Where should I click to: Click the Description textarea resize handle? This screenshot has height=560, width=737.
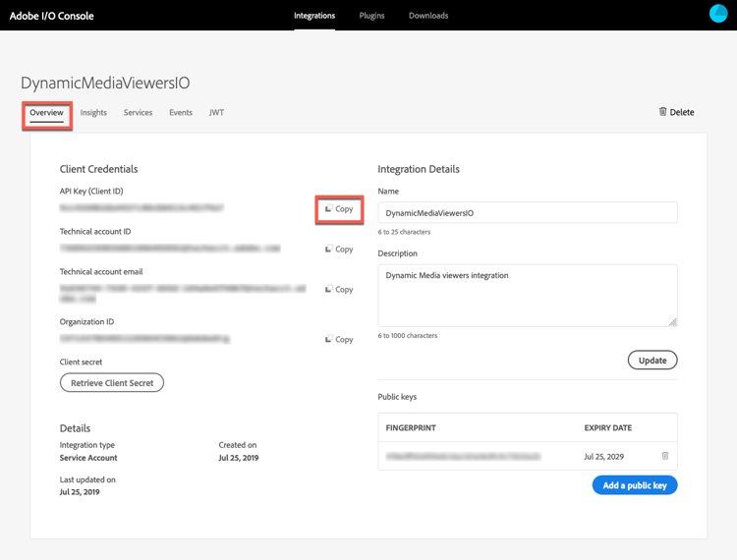click(x=672, y=322)
